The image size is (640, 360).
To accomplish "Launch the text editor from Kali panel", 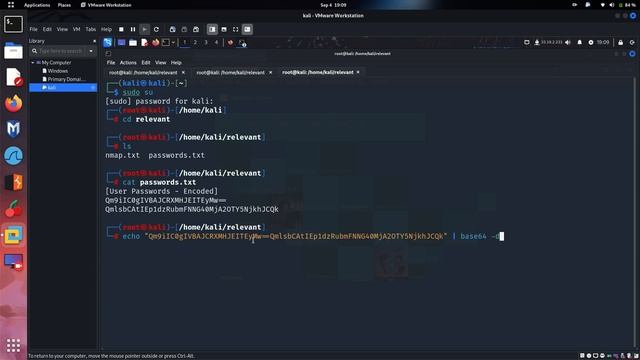I will (144, 42).
